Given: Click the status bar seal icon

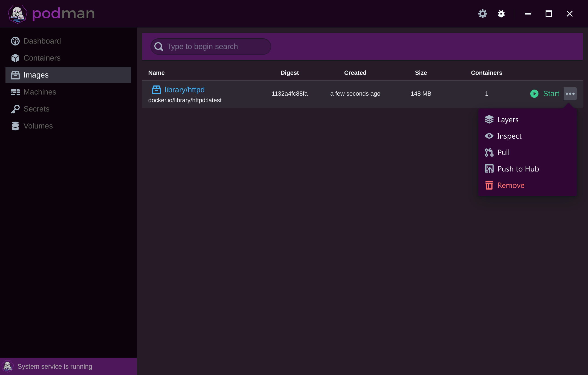Looking at the screenshot, I should coord(8,366).
